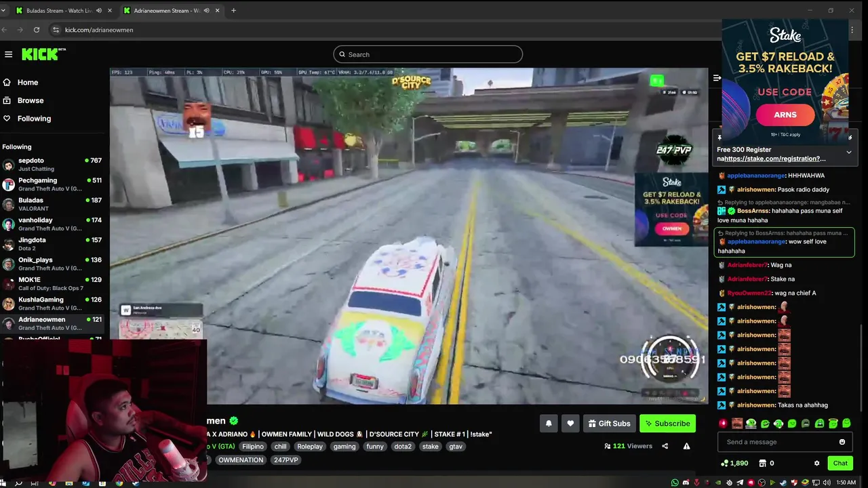Toggle follow heart button
This screenshot has height=488, width=868.
point(570,424)
